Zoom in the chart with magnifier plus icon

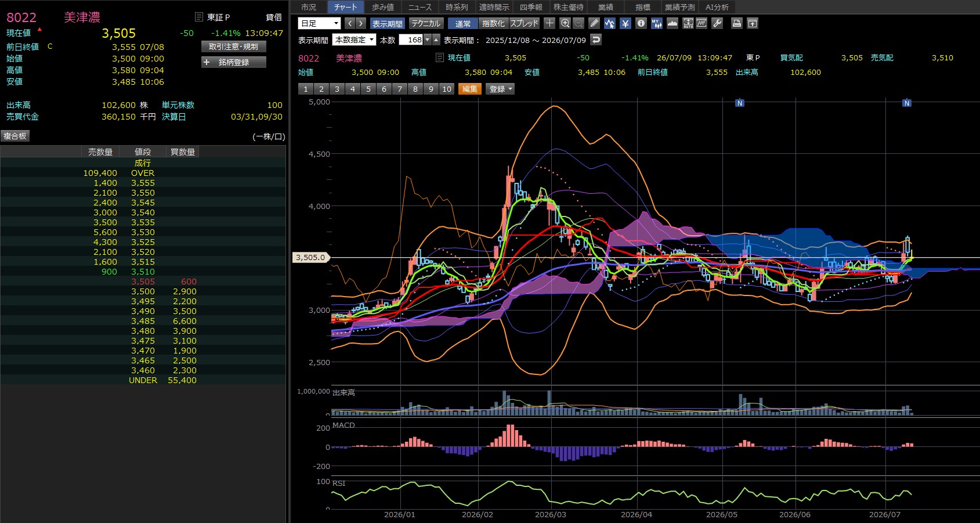pos(565,23)
